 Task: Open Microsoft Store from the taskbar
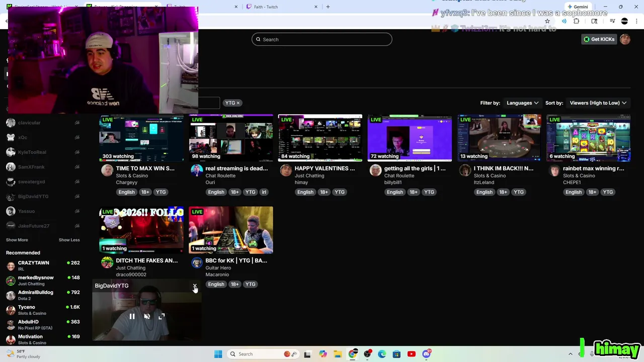[397, 354]
